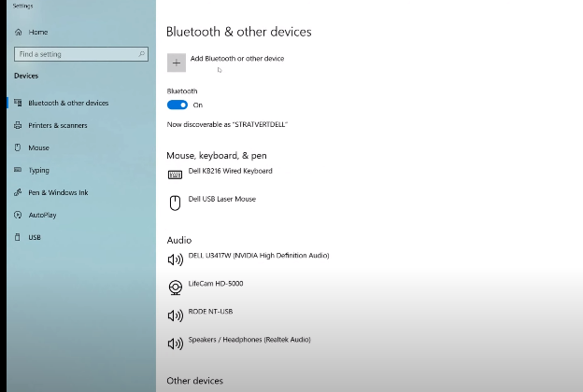Image resolution: width=583 pixels, height=392 pixels.
Task: Click the AutoPlay icon in the sidebar
Action: click(x=18, y=215)
